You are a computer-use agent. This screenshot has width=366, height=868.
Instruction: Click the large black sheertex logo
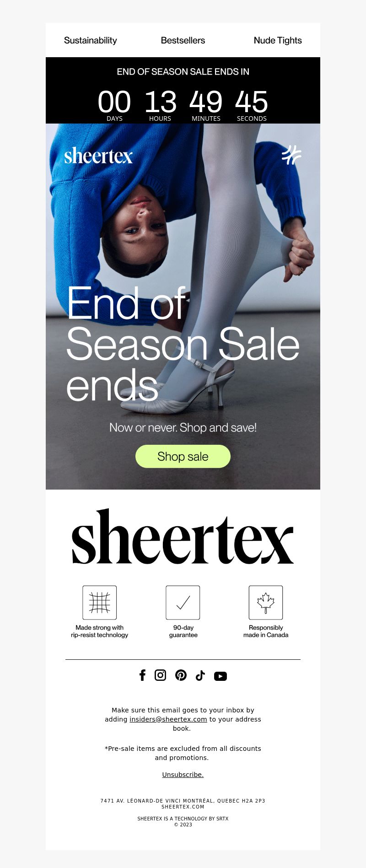point(183,536)
